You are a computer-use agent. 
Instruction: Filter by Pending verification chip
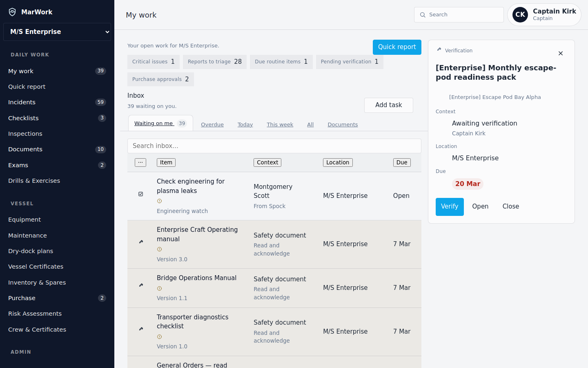[350, 62]
